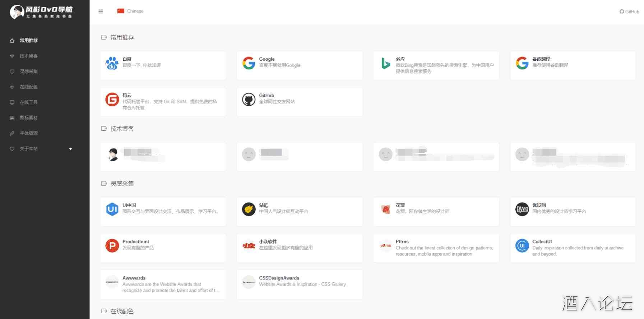Click the 优设网 logo icon
The height and width of the screenshot is (319, 644).
[x=522, y=209]
